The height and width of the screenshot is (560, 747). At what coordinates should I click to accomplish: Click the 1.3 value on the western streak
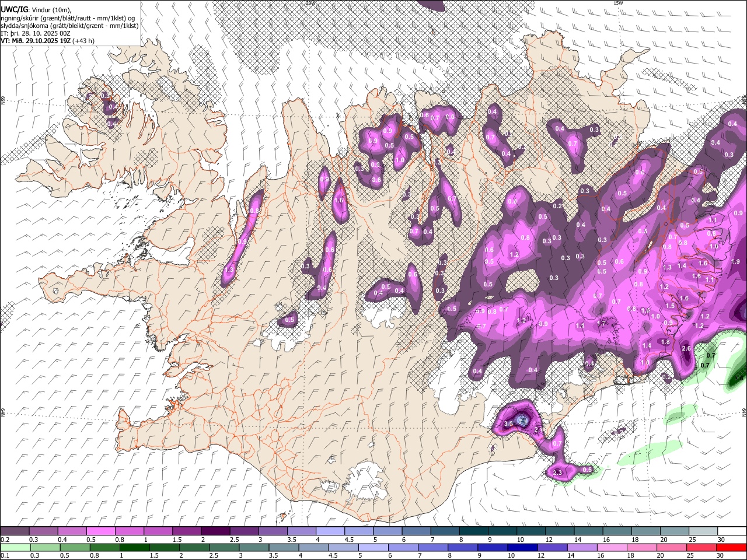pos(229,270)
